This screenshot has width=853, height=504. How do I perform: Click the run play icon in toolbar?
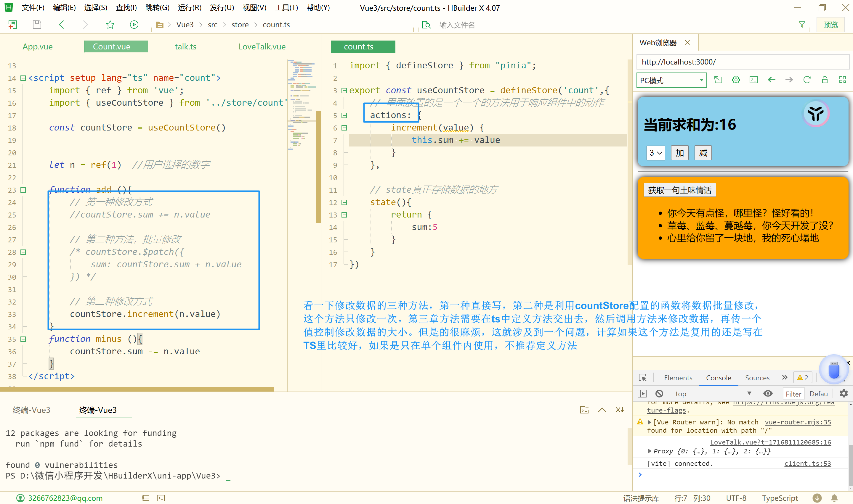pos(134,25)
